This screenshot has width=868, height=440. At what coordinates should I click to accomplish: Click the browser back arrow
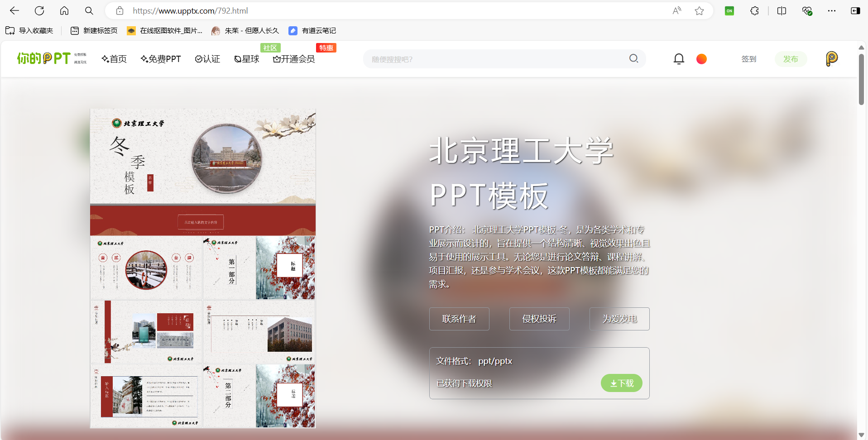(x=14, y=10)
